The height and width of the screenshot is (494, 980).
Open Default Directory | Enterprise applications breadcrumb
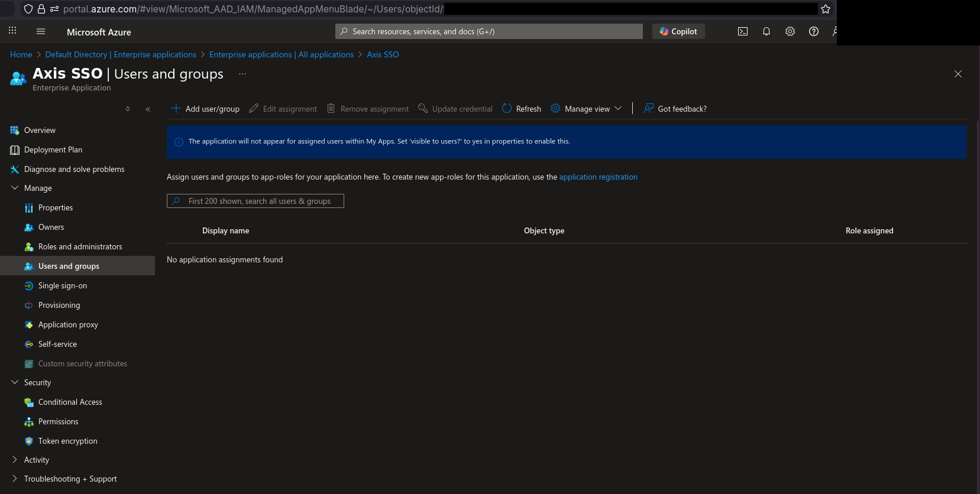pyautogui.click(x=121, y=54)
